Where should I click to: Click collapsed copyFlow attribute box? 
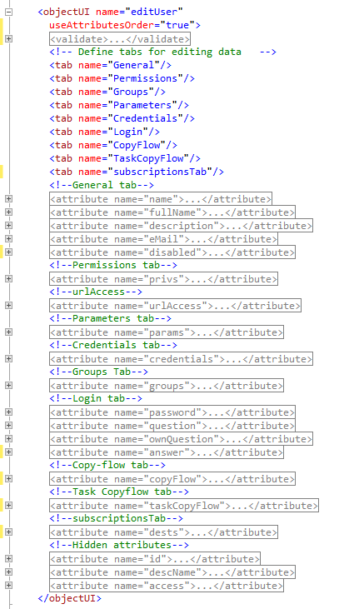[172, 479]
